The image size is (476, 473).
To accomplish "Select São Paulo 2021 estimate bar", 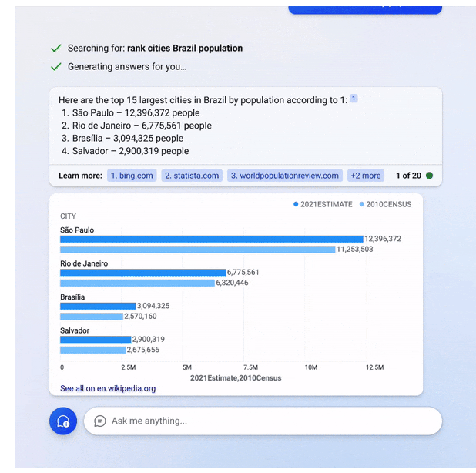I will pos(211,239).
